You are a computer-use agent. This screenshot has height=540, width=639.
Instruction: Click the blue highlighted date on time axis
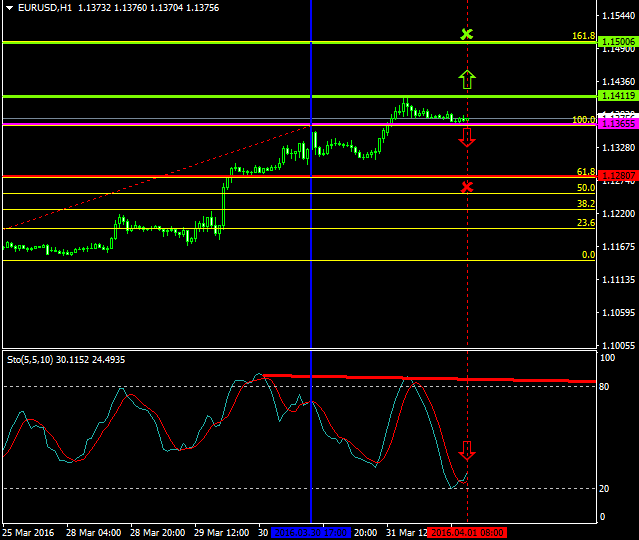tap(310, 533)
